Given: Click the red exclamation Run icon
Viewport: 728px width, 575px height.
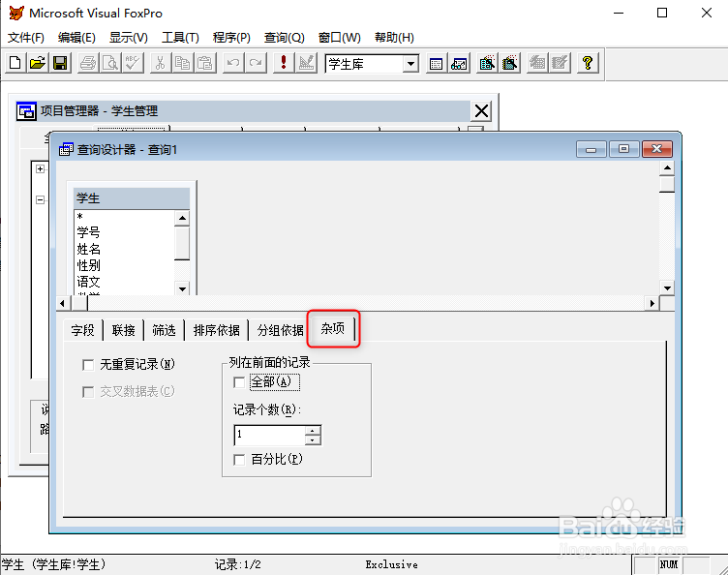Looking at the screenshot, I should click(284, 63).
